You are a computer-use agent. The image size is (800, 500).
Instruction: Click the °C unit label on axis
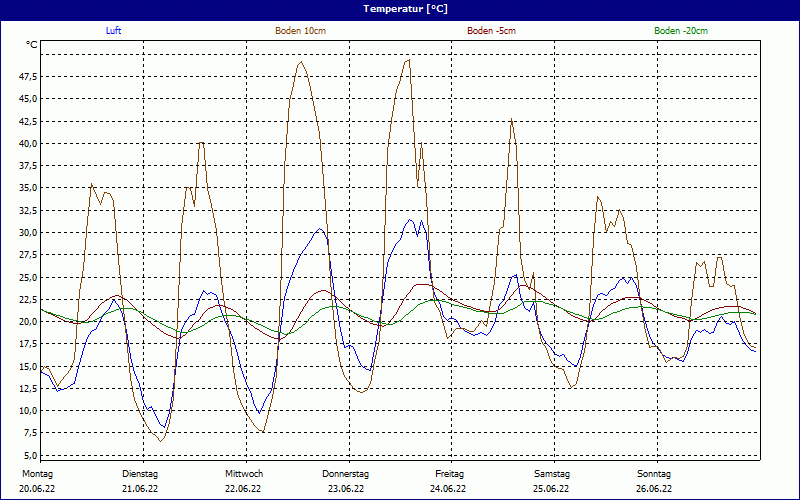pos(32,45)
